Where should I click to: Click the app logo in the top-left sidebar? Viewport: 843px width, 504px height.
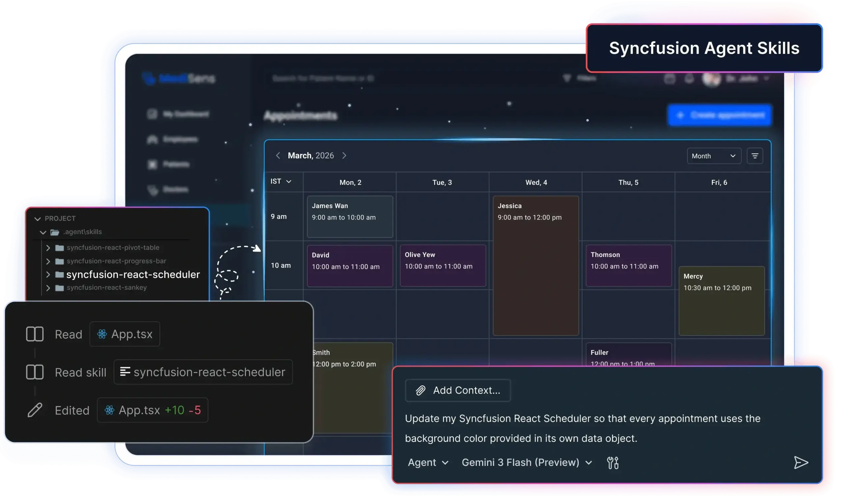coord(179,78)
